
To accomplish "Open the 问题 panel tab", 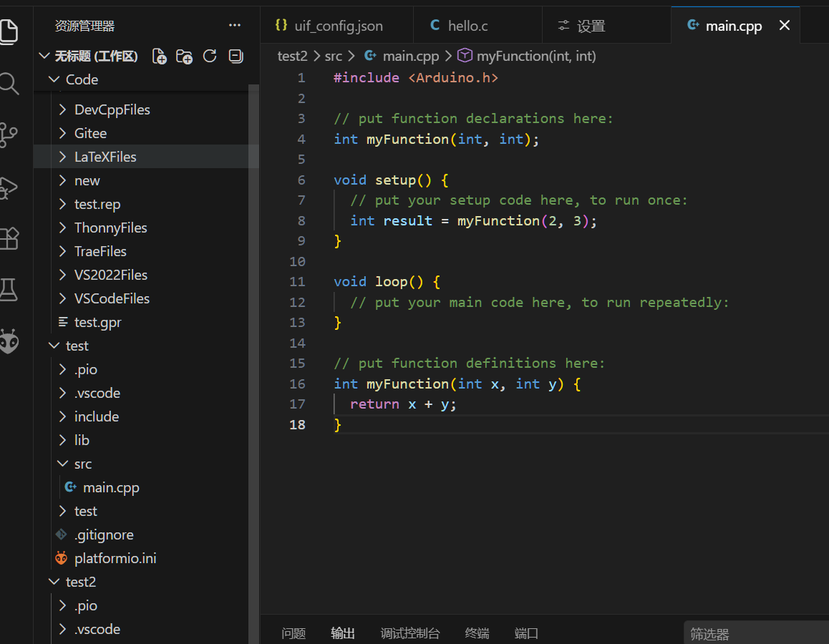I will [x=294, y=633].
